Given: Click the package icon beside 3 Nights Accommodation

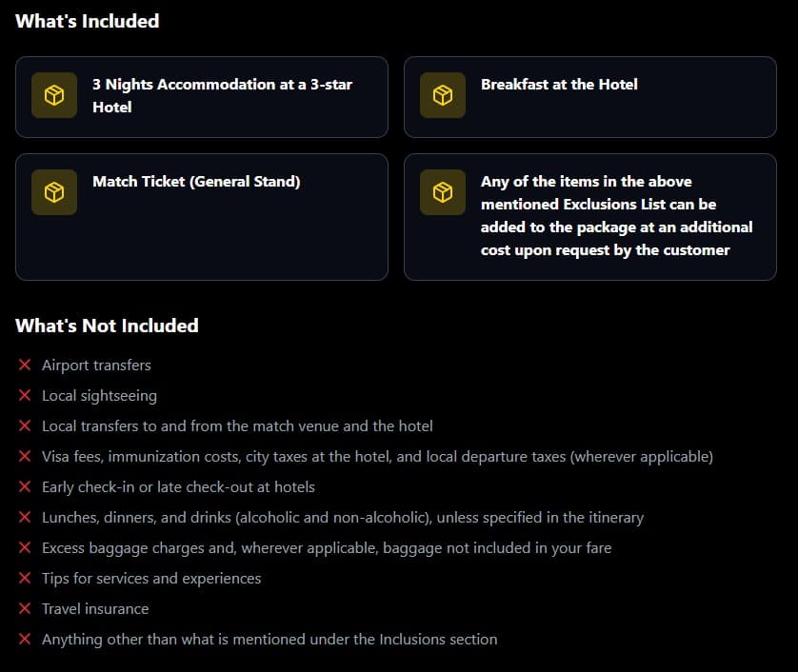Looking at the screenshot, I should [54, 95].
